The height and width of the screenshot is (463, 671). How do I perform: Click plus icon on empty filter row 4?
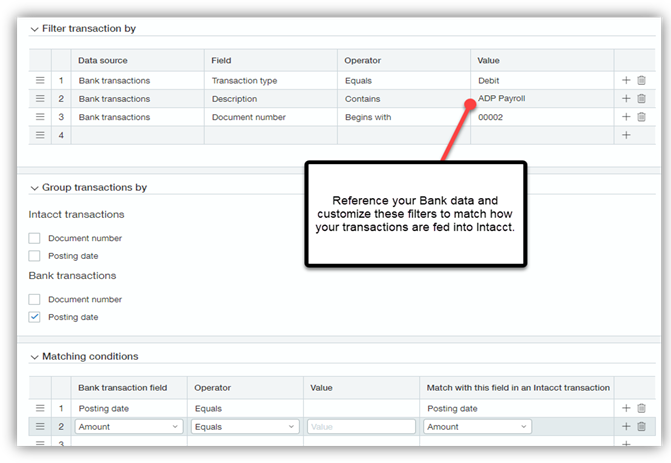[626, 135]
